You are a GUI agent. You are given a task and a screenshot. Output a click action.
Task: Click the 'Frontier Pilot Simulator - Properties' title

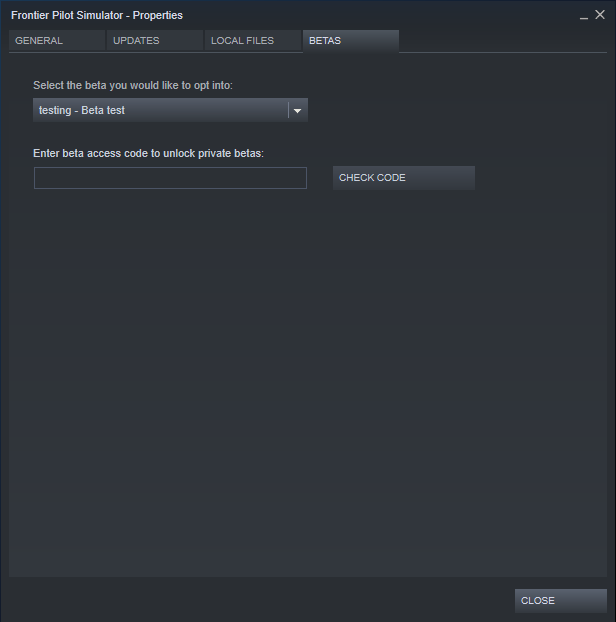pyautogui.click(x=97, y=15)
